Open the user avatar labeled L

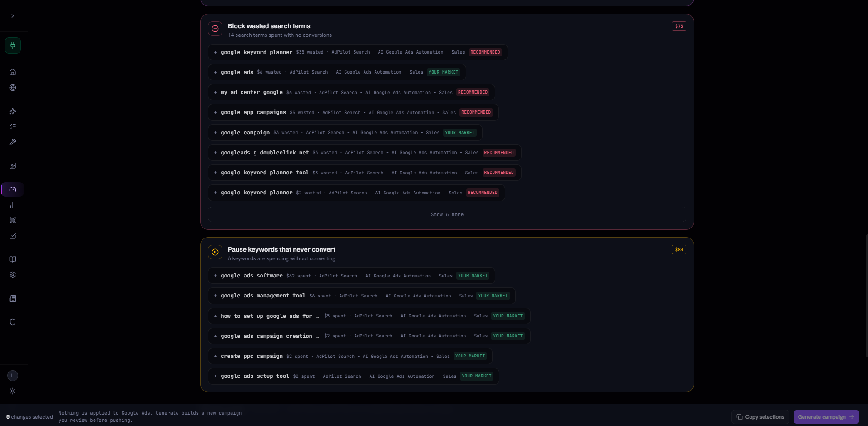click(13, 376)
